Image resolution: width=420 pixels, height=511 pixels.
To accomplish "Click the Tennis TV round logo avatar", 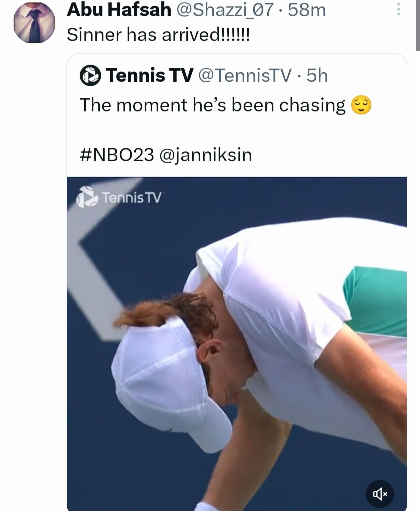I will pyautogui.click(x=90, y=76).
